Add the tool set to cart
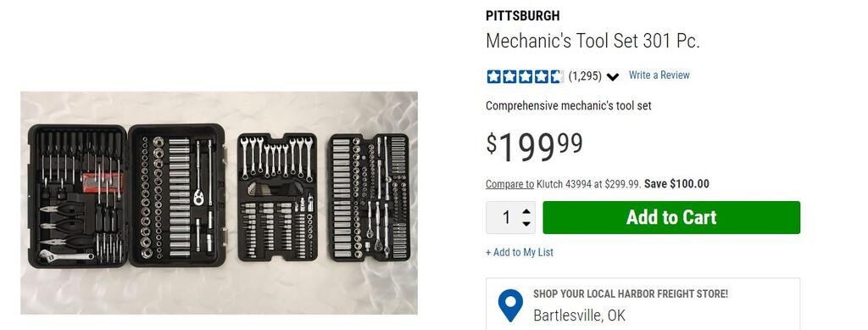The width and height of the screenshot is (868, 330). point(671,218)
